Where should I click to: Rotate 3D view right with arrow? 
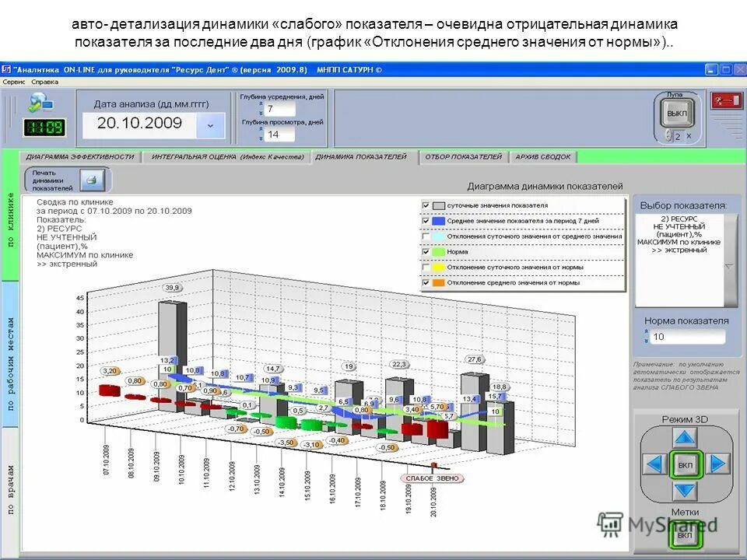click(x=717, y=464)
